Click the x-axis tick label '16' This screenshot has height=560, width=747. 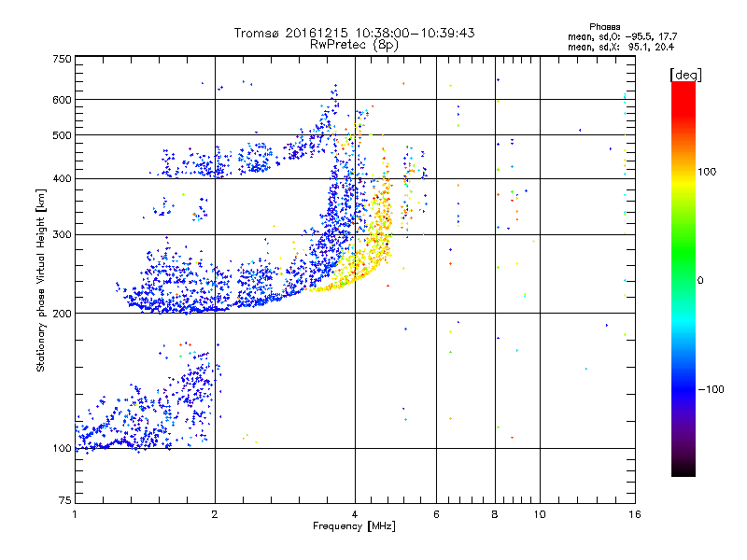tap(635, 514)
